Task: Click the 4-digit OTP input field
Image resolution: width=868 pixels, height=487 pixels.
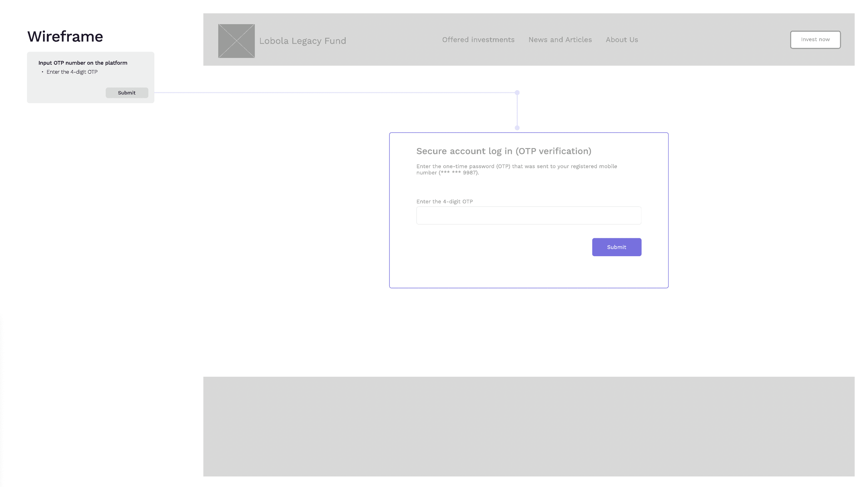Action: 528,216
